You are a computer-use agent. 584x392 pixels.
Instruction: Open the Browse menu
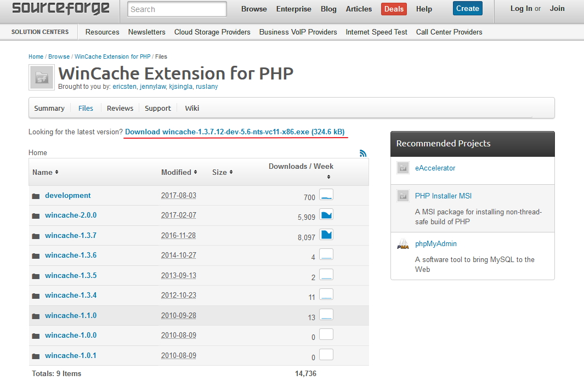[x=254, y=9]
